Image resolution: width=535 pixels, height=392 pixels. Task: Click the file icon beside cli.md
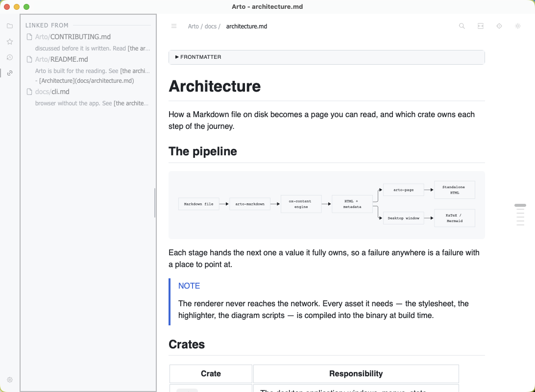[x=29, y=92]
